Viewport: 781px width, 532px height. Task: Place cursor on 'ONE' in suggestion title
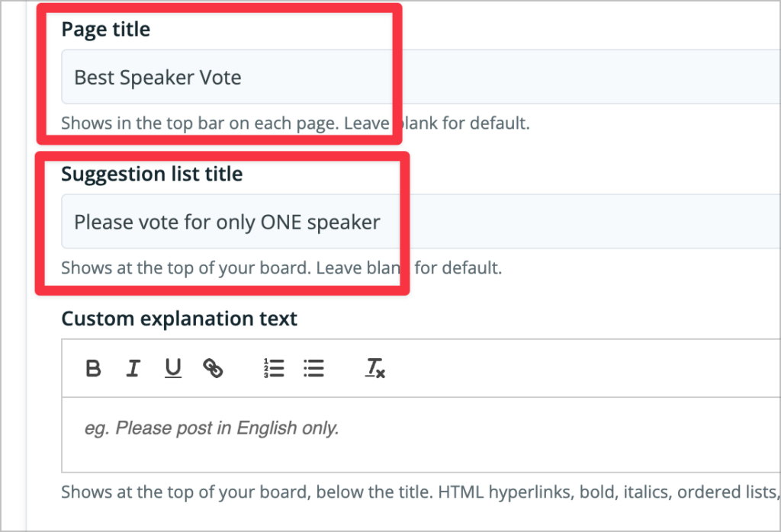[281, 223]
